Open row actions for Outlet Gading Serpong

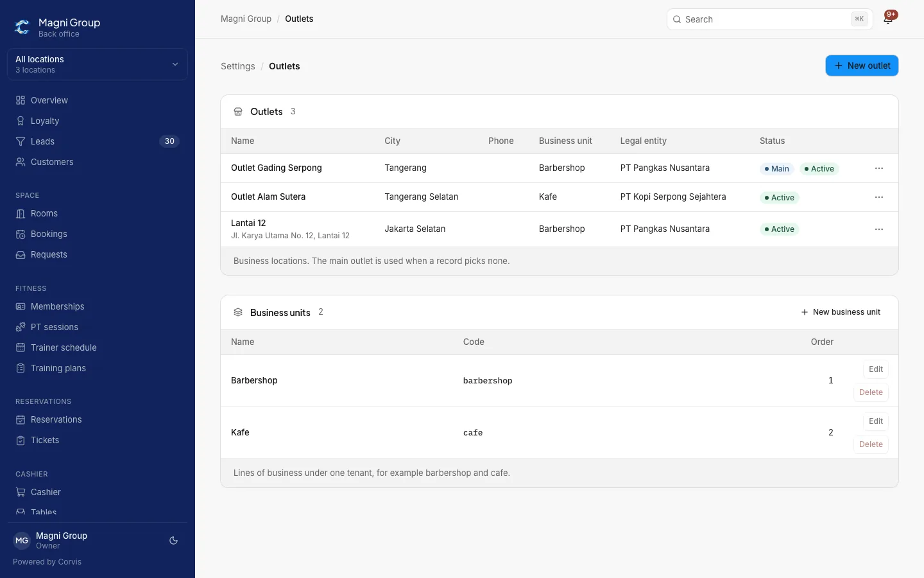tap(879, 168)
